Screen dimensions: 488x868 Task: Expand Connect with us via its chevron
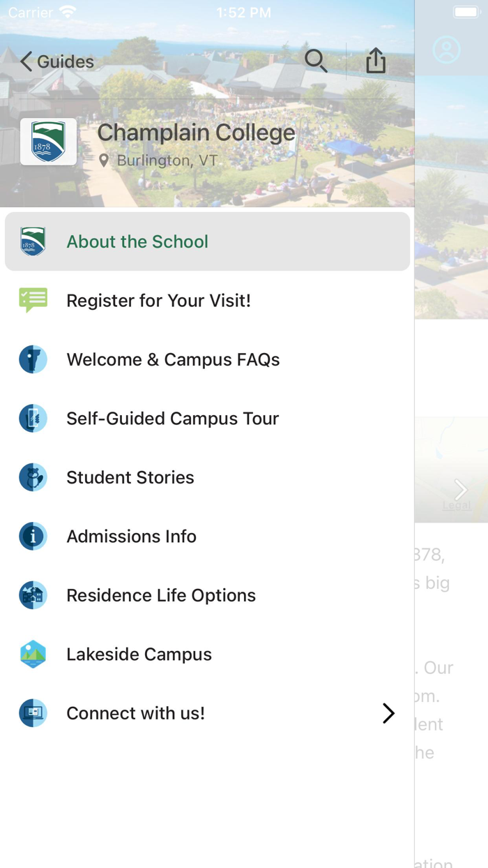[x=388, y=713]
